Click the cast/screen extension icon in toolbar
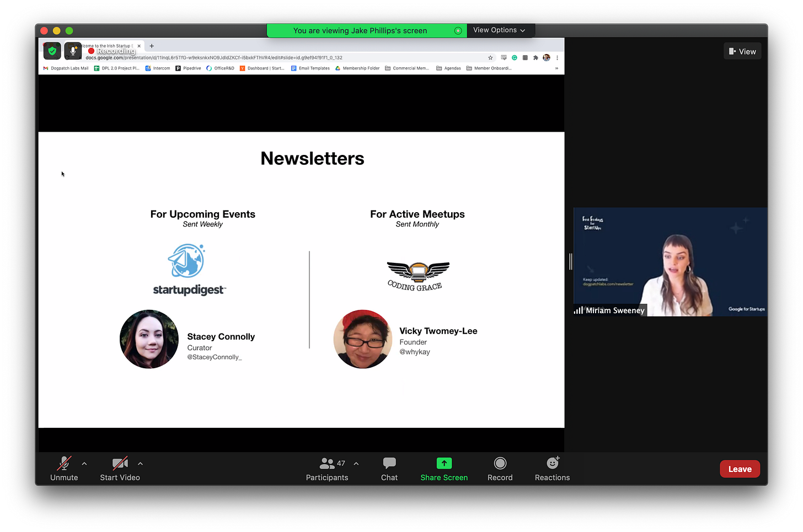The height and width of the screenshot is (532, 803). click(x=504, y=57)
